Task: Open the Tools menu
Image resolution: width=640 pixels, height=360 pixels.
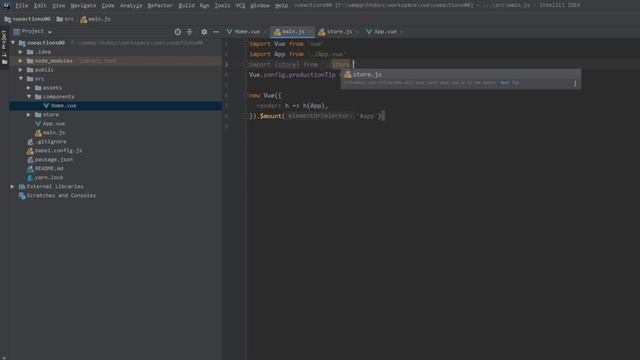Action: point(222,5)
